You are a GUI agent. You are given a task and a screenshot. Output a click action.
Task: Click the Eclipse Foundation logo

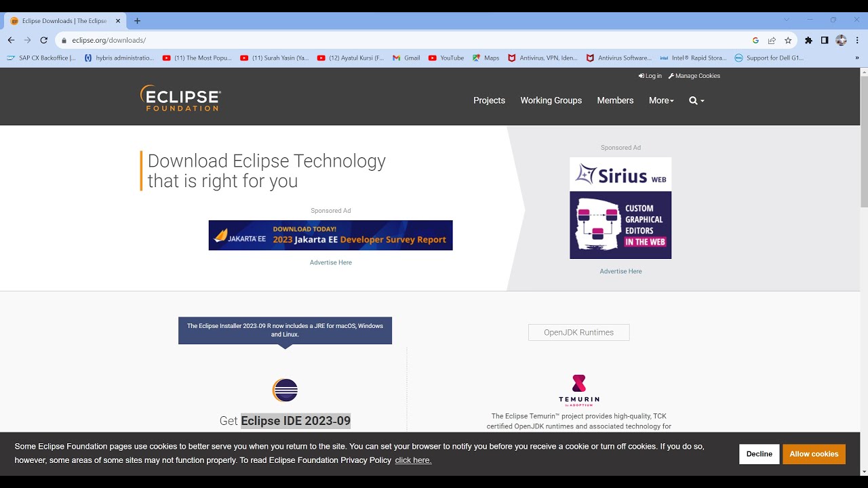tap(180, 98)
